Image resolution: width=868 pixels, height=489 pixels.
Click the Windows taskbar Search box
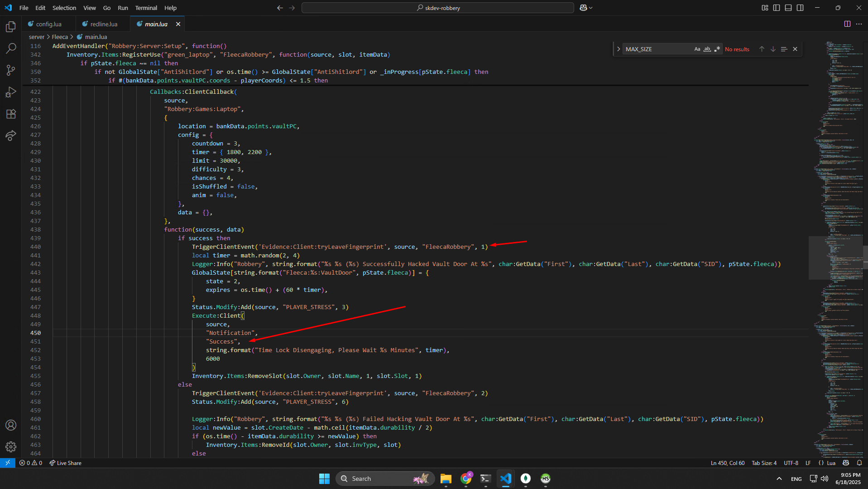click(x=385, y=479)
